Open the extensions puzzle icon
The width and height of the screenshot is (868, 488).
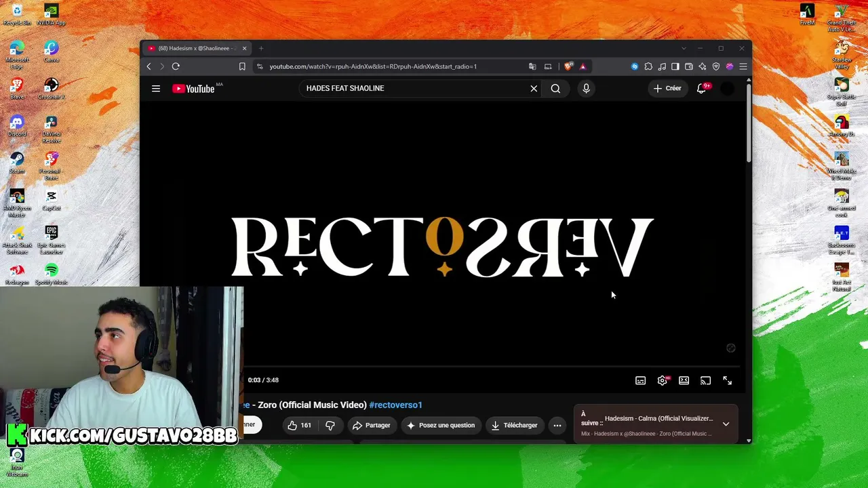coord(648,66)
